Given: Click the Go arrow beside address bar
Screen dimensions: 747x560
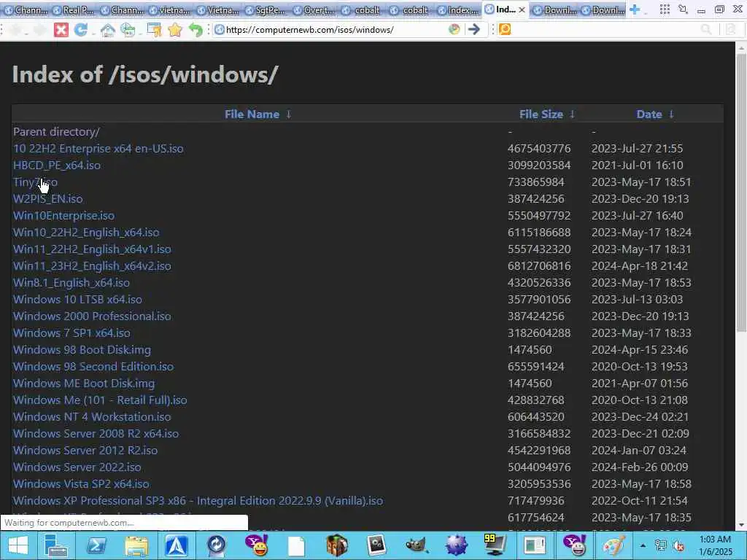Looking at the screenshot, I should 473,29.
